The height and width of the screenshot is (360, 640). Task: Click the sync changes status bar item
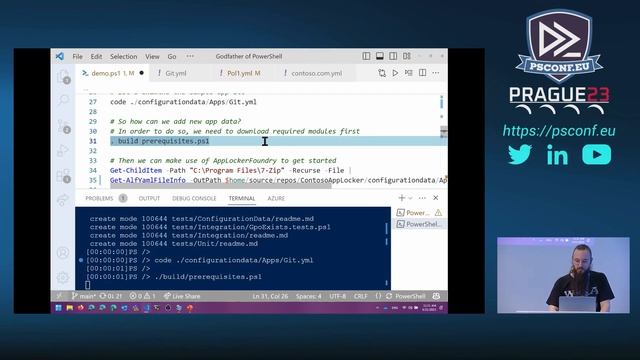point(111,296)
